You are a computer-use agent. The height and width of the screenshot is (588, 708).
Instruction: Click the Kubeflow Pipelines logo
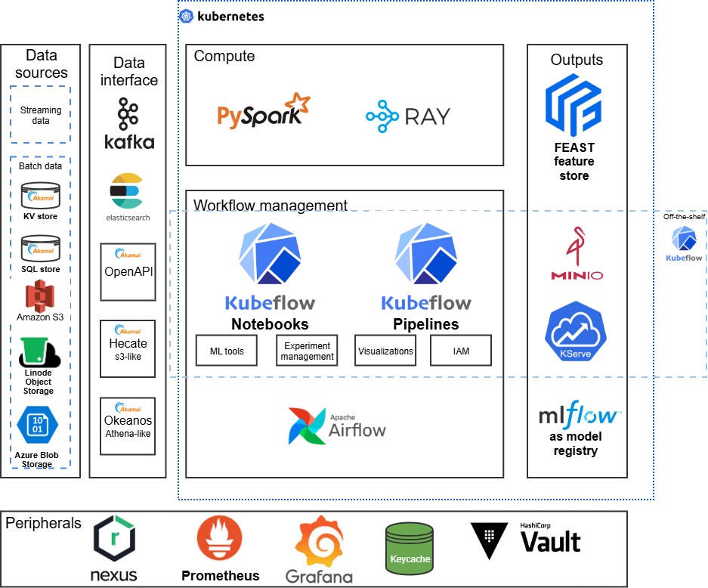click(426, 267)
